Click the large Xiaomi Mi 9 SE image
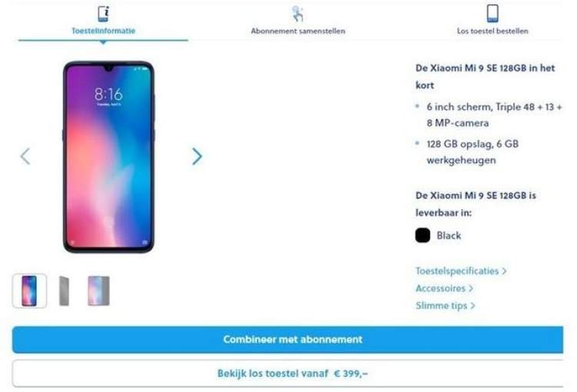This screenshot has width=577, height=392. click(108, 157)
